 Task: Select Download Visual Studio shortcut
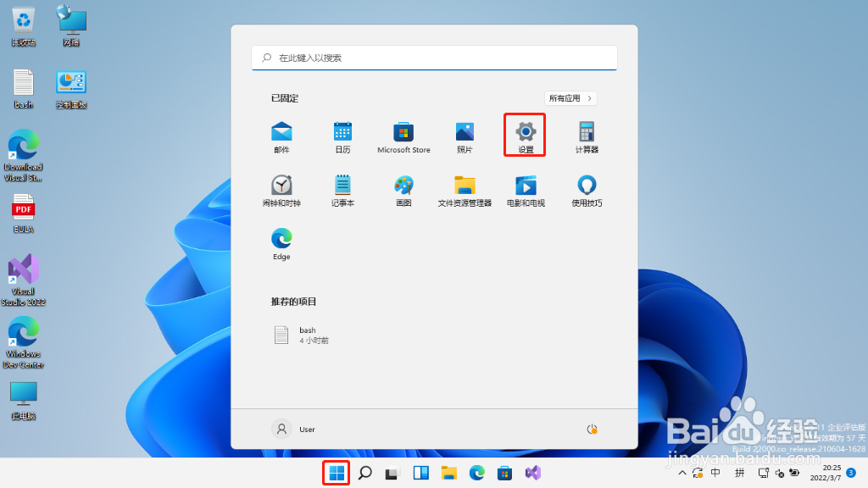pyautogui.click(x=23, y=156)
